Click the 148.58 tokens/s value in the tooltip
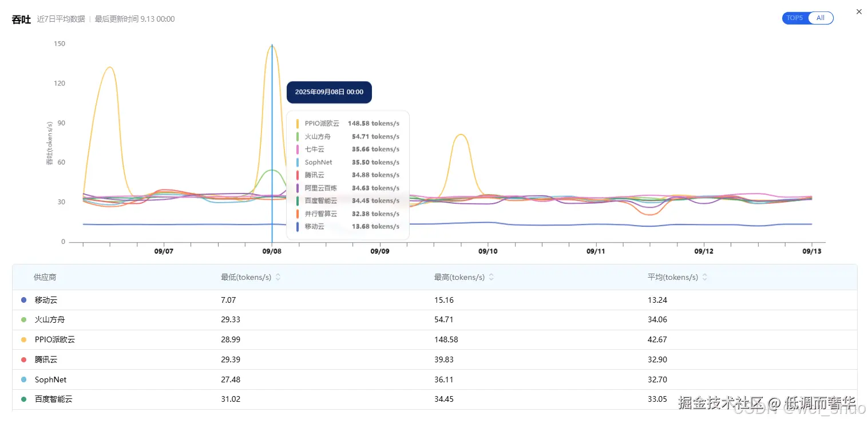Screen dimensions: 868x423 click(x=374, y=124)
